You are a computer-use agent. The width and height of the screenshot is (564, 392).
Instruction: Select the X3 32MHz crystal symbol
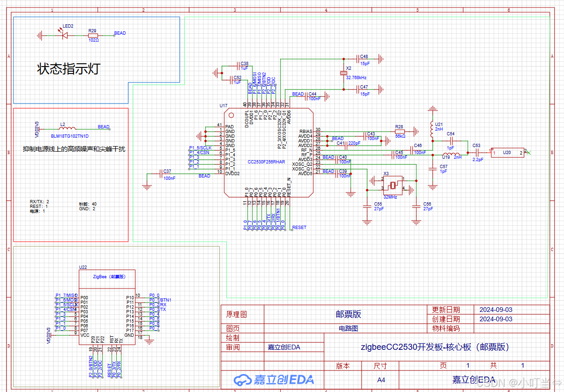tap(393, 185)
